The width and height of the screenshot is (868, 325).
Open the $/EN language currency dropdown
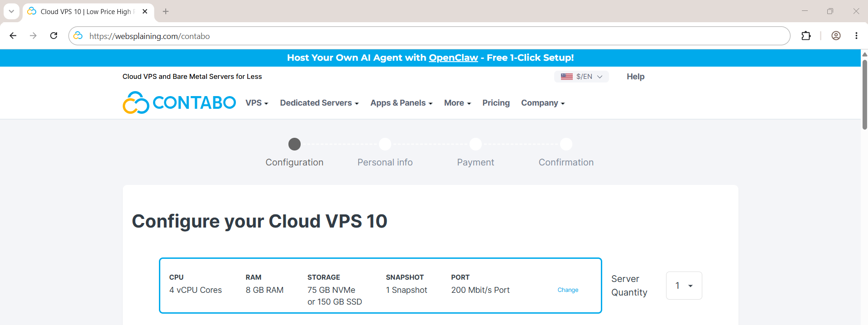581,77
